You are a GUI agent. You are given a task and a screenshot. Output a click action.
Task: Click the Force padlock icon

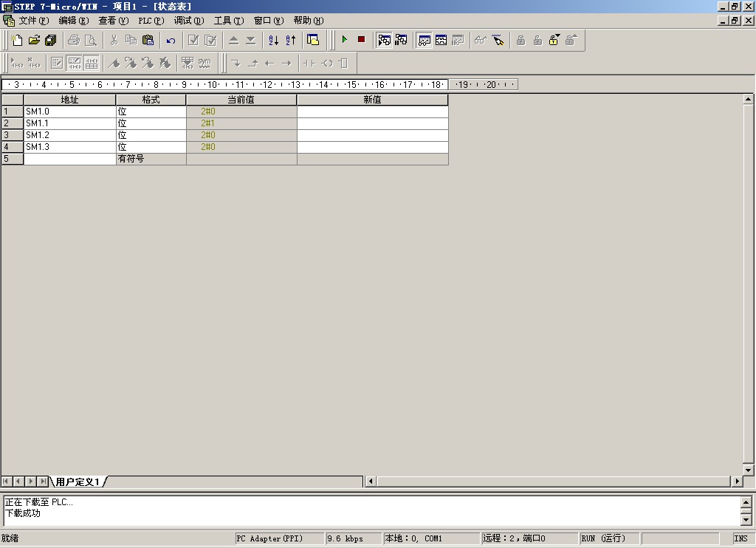point(520,40)
